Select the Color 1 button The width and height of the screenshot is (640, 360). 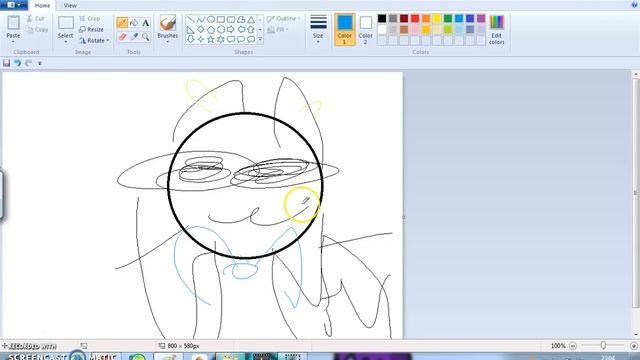point(344,29)
